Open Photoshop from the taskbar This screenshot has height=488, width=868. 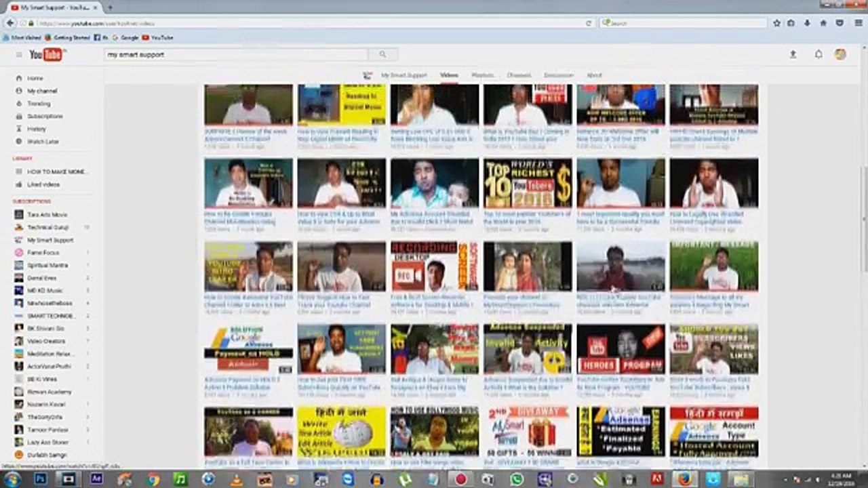41,479
